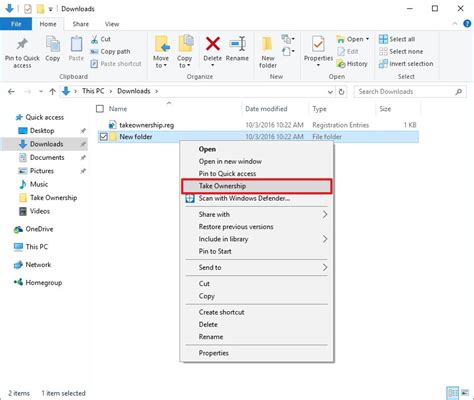Switch to Details view icon in status bar
Viewport: 474px width, 400px height.
pos(453,393)
